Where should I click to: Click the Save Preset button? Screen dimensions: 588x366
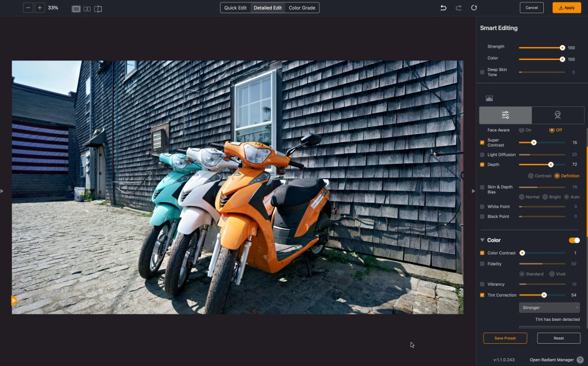[505, 338]
